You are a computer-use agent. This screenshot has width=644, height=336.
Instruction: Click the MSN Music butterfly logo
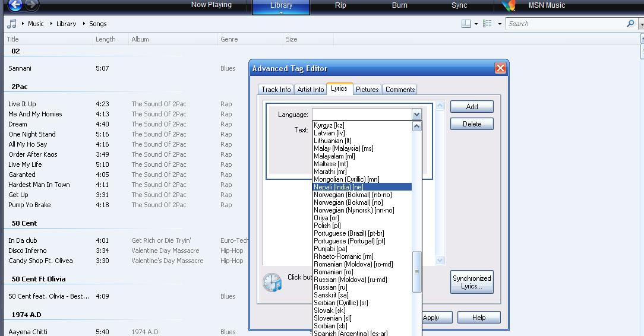(x=507, y=6)
